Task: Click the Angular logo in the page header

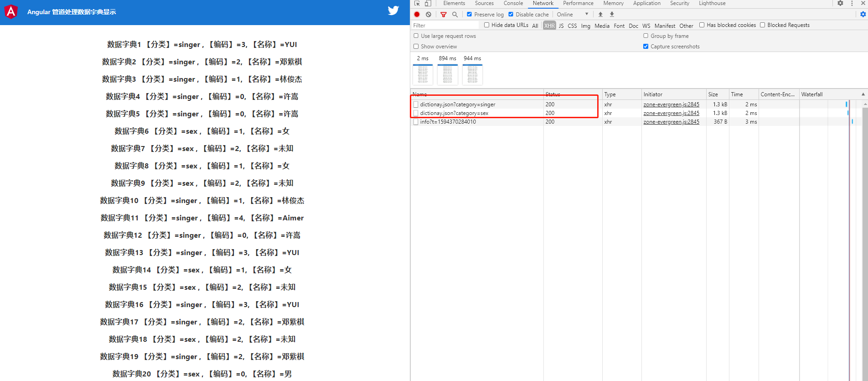Action: click(11, 11)
